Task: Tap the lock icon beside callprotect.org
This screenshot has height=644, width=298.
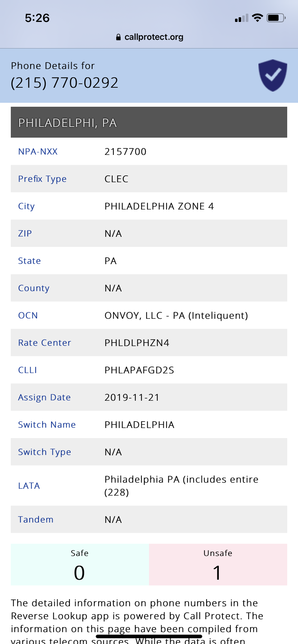Action: coord(118,37)
